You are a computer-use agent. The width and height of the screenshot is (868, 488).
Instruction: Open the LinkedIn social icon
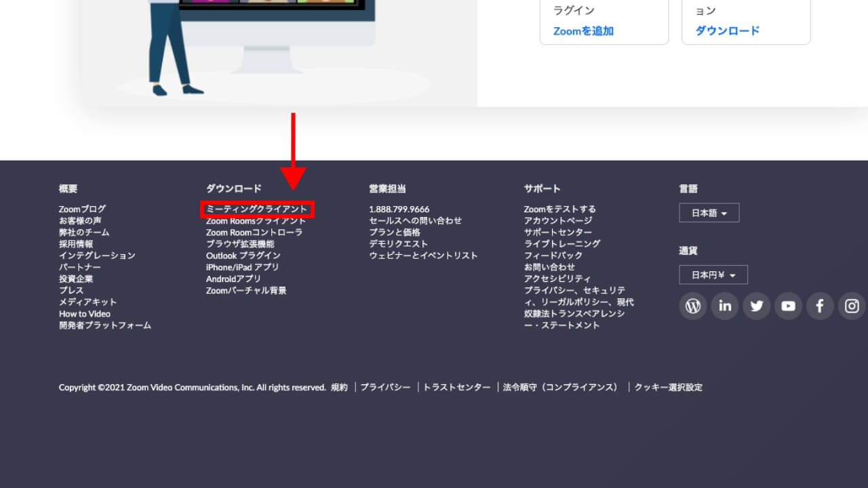coord(725,306)
